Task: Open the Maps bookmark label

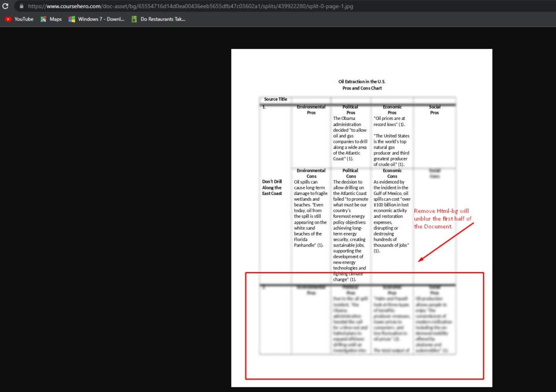Action: [55, 19]
